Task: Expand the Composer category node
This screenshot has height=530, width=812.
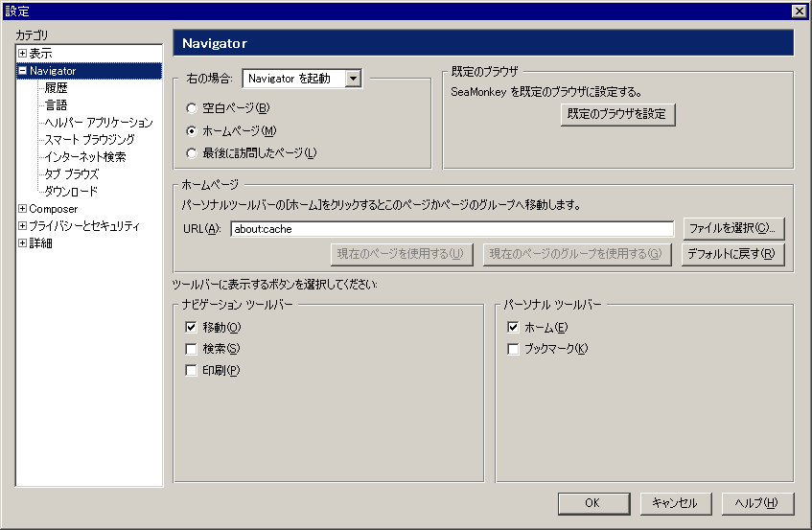Action: [22, 209]
